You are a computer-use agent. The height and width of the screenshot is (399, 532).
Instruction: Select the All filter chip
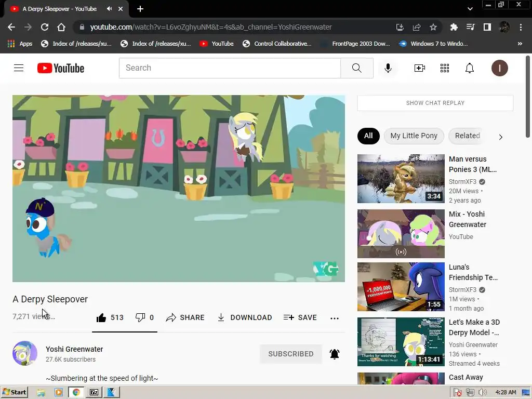click(x=368, y=136)
